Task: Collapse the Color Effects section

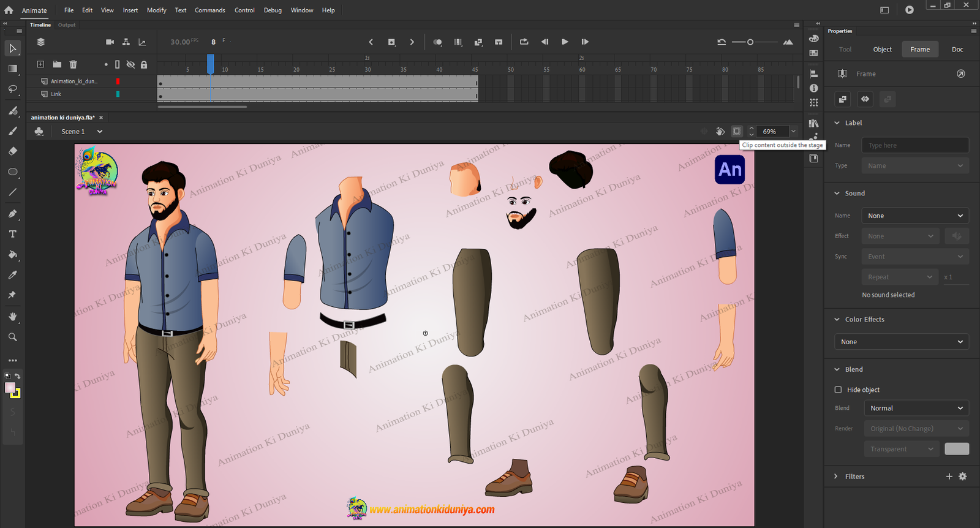Action: click(x=837, y=320)
